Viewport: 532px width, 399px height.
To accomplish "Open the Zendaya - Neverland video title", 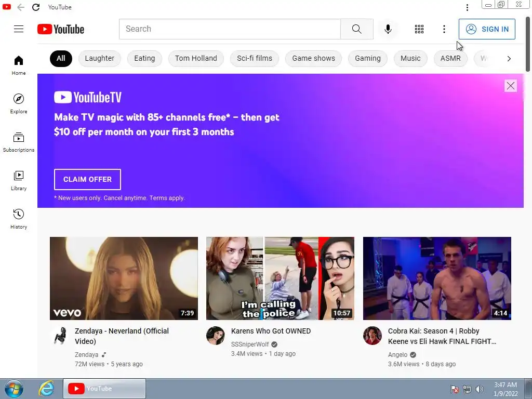I will tap(122, 336).
